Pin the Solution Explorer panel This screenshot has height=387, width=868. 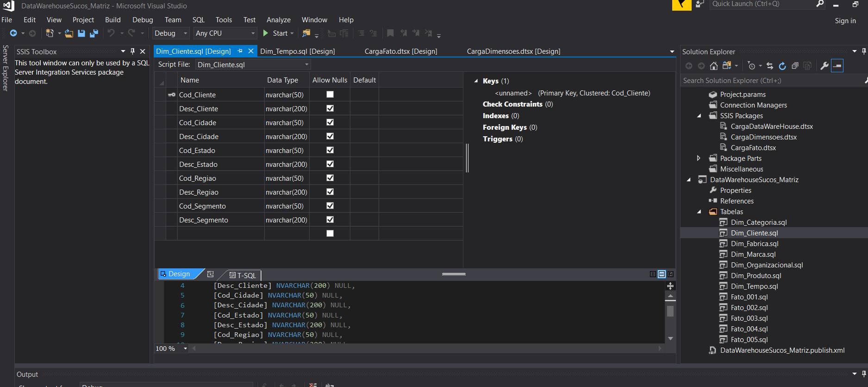coord(864,51)
